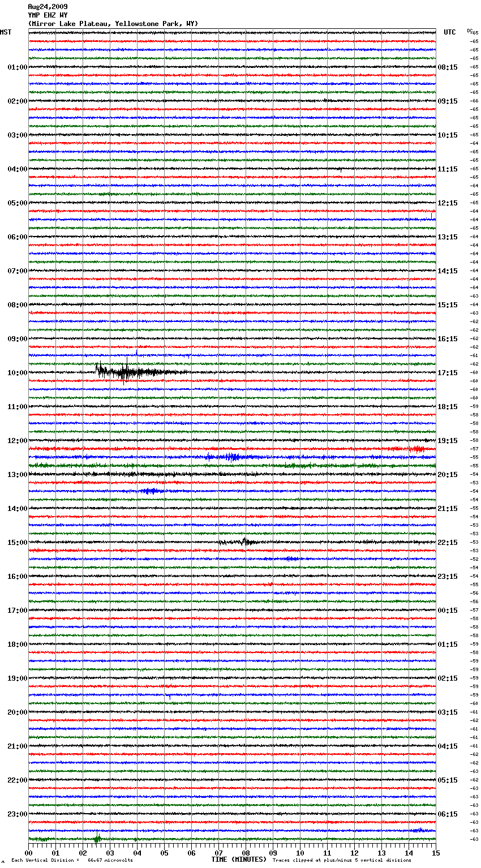Click the 05 minute axis tick label
The height and width of the screenshot is (868, 481).
pos(165,853)
